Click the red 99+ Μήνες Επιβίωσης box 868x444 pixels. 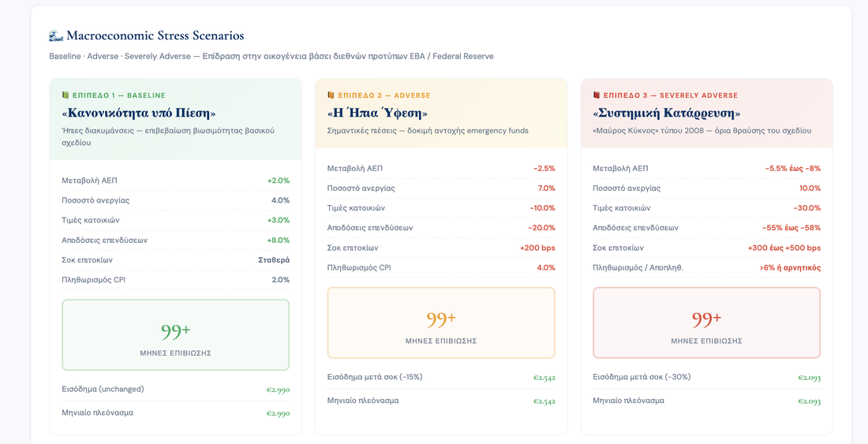coord(707,323)
